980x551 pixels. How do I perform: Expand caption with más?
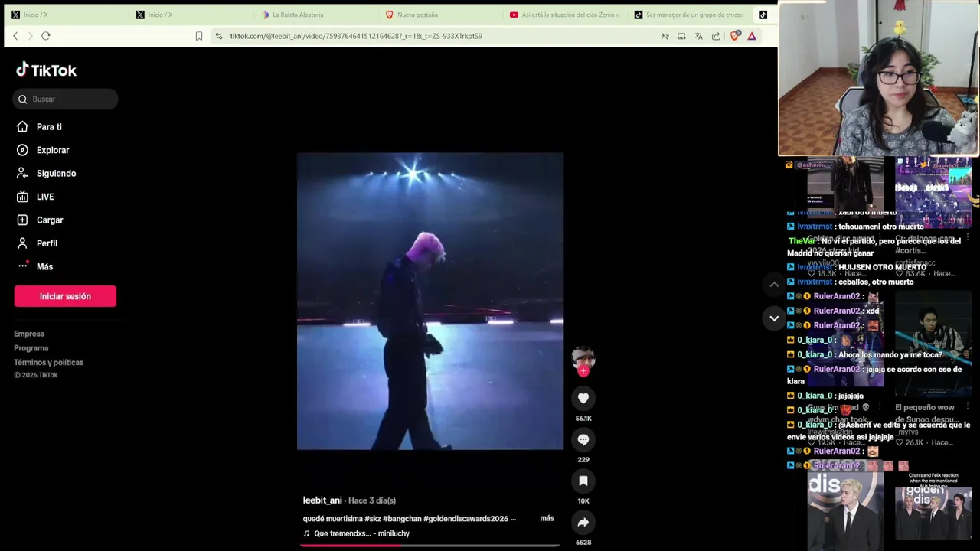[x=547, y=519]
